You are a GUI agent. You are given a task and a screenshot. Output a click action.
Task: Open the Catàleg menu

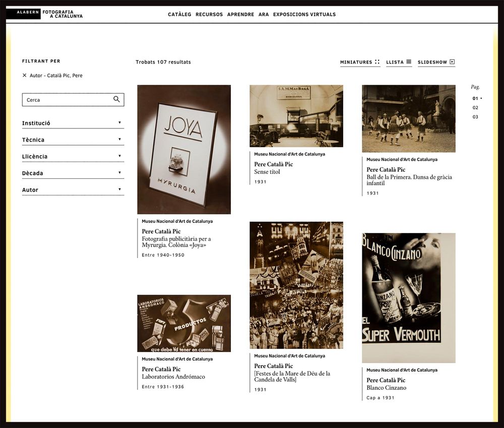(x=179, y=15)
